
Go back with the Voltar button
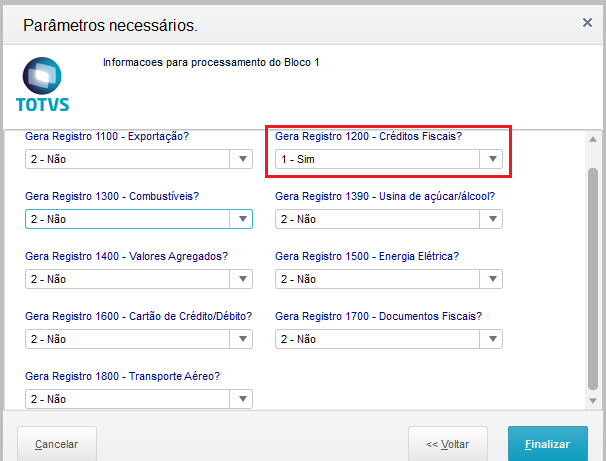tap(447, 444)
